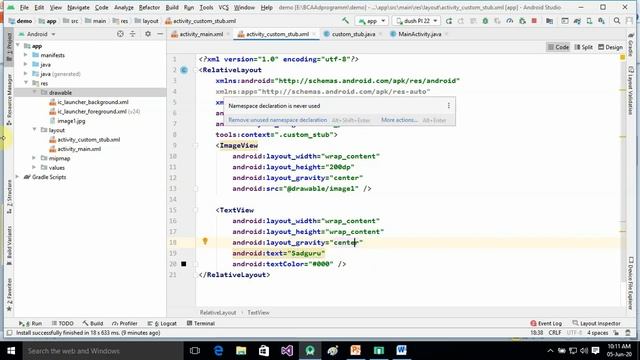
Task: Switch to Code view mode
Action: click(558, 47)
